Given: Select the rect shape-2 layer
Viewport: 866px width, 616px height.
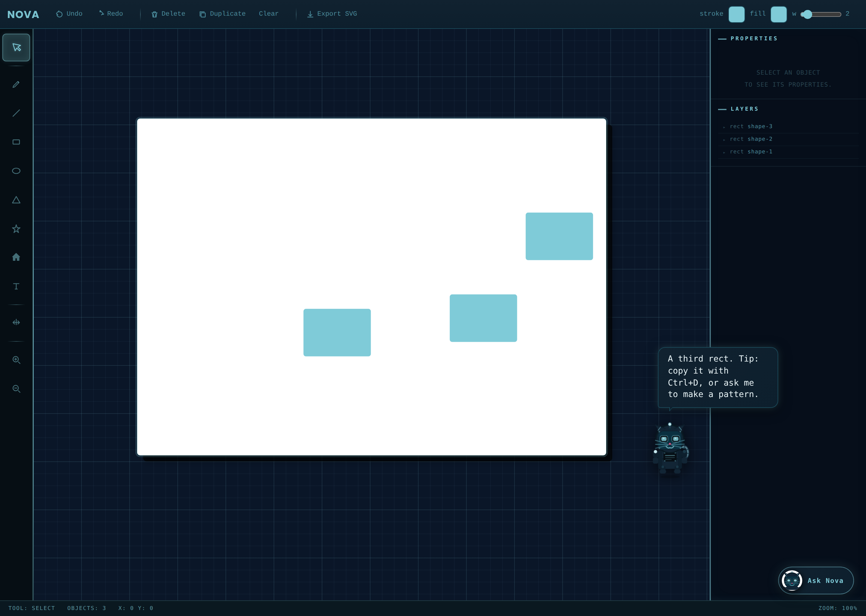Looking at the screenshot, I should click(x=788, y=139).
